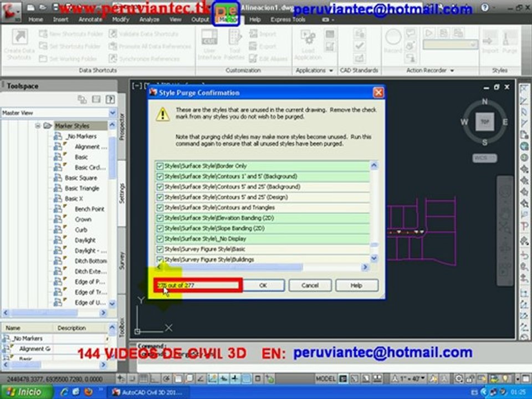The height and width of the screenshot is (399, 532).
Task: Uncheck Survey Figure Style Basic
Action: click(x=160, y=249)
